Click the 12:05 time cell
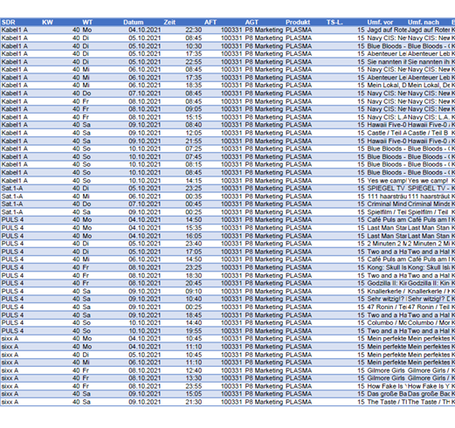The image size is (455, 428). click(194, 133)
